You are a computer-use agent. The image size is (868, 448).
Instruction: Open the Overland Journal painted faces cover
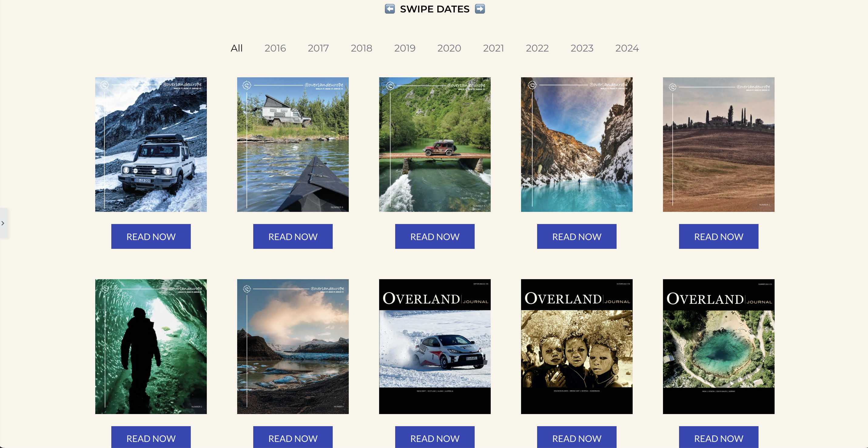tap(577, 346)
